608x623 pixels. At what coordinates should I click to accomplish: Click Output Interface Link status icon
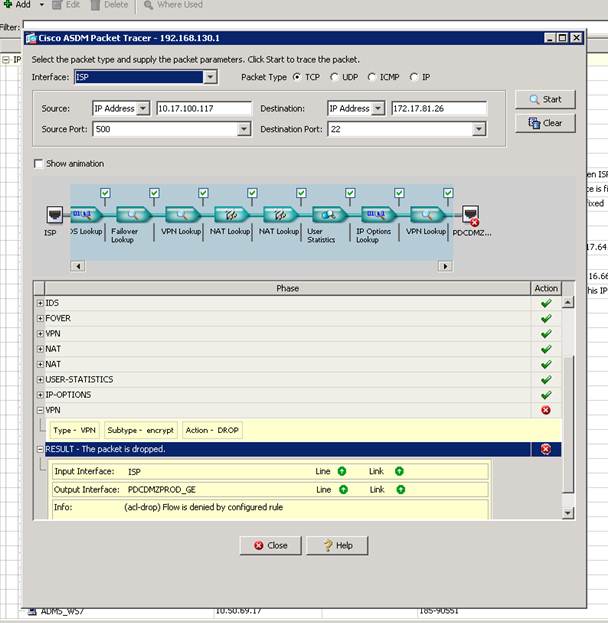pyautogui.click(x=401, y=490)
